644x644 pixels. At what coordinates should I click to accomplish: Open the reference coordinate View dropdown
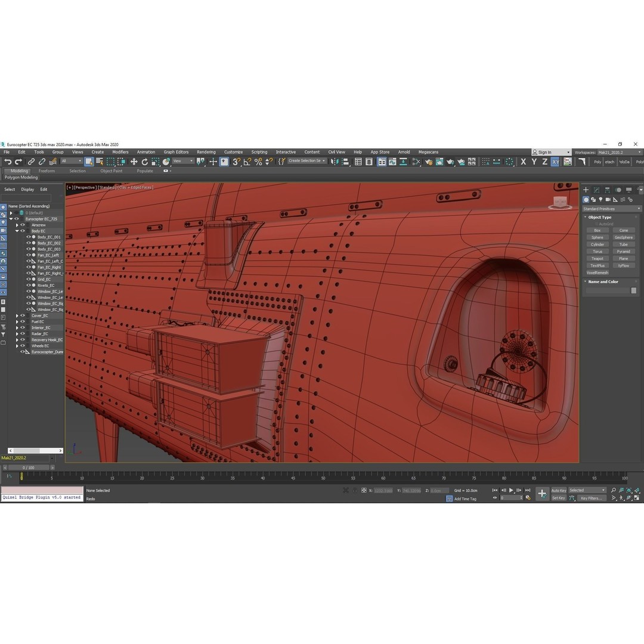pos(183,161)
